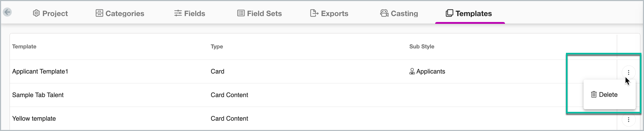The height and width of the screenshot is (131, 644).
Task: Choose Delete from the popup menu
Action: [x=604, y=94]
